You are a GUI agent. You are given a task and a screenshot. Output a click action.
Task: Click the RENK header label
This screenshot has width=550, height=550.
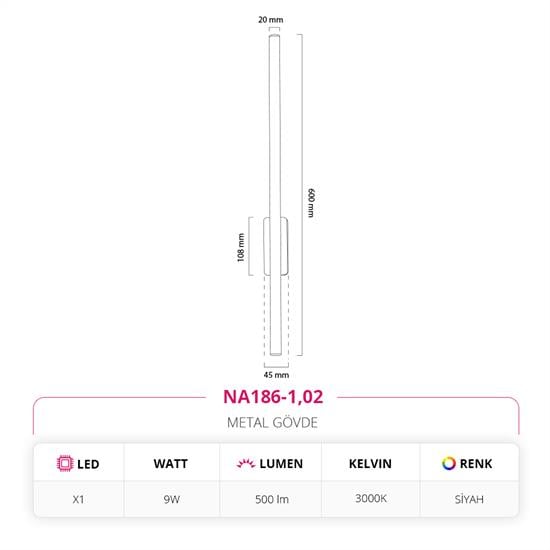pos(476,464)
